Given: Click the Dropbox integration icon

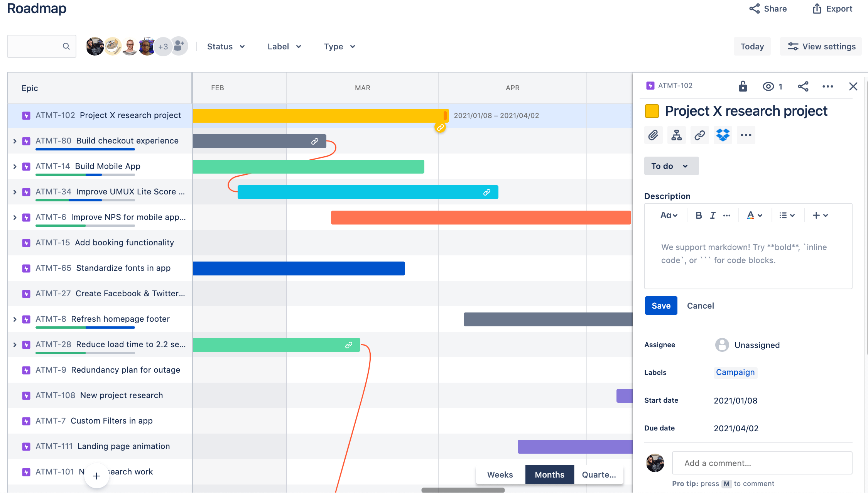Looking at the screenshot, I should click(x=723, y=135).
